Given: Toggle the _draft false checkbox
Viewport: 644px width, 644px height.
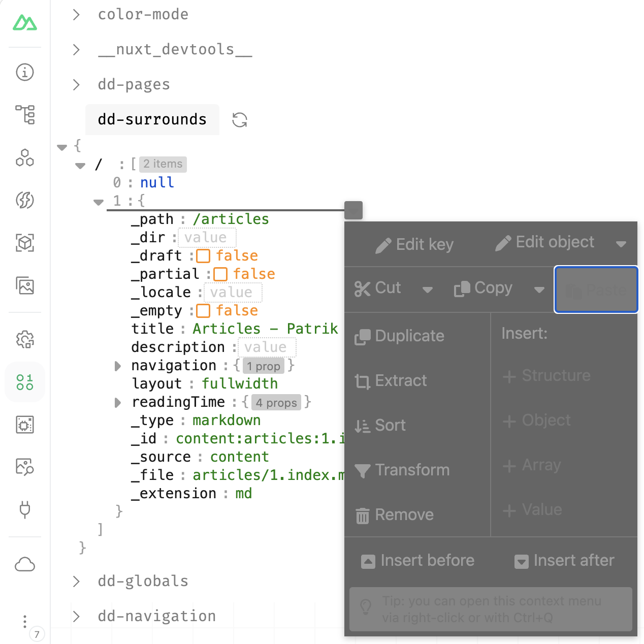Looking at the screenshot, I should coord(203,256).
